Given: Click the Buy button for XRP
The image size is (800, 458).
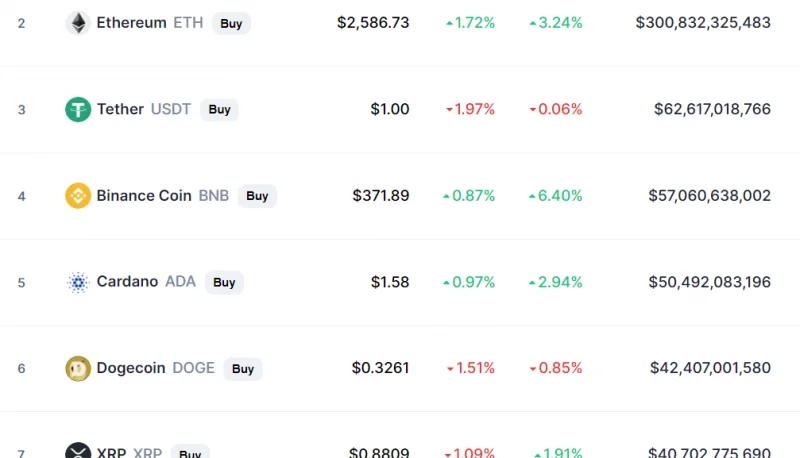Looking at the screenshot, I should coord(190,452).
